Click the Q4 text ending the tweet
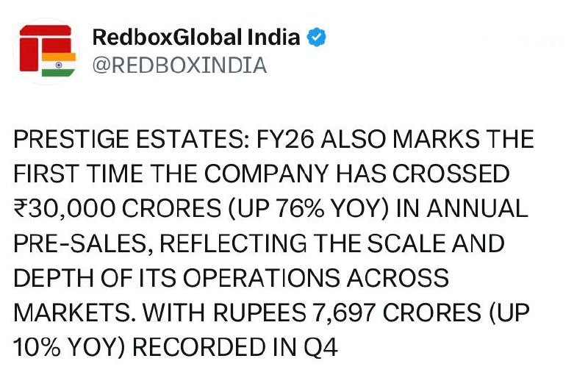The image size is (588, 389). (323, 348)
